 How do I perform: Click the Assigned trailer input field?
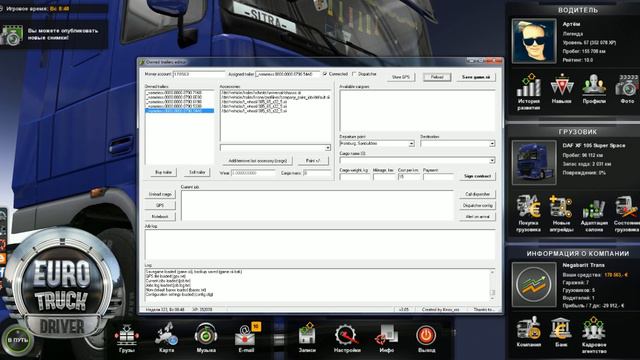pos(287,74)
